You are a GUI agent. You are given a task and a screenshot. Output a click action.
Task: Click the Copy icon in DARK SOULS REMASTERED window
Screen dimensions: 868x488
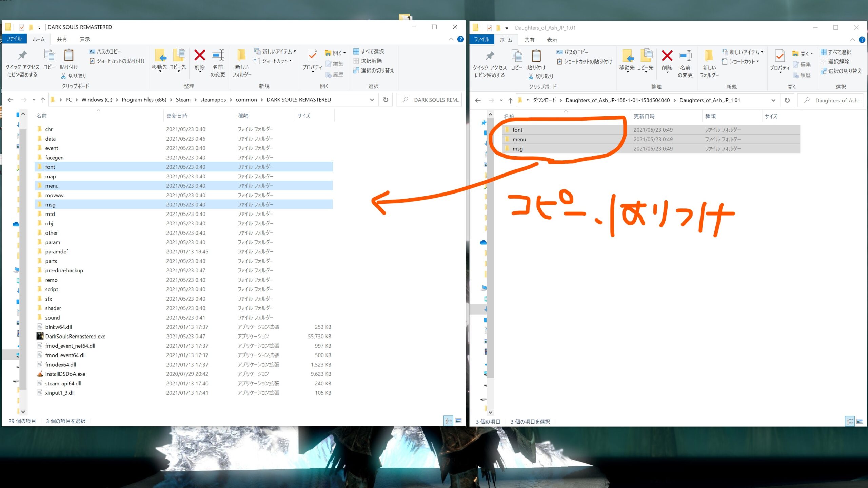tap(50, 60)
